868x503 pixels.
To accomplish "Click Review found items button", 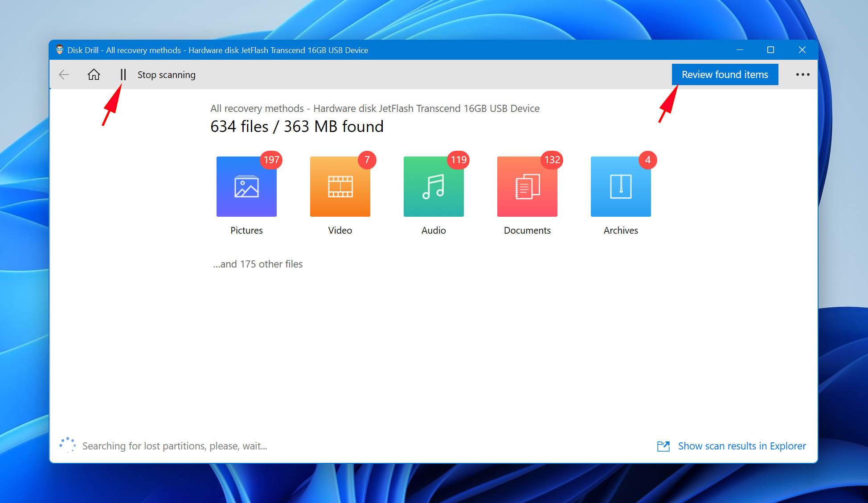I will (725, 74).
